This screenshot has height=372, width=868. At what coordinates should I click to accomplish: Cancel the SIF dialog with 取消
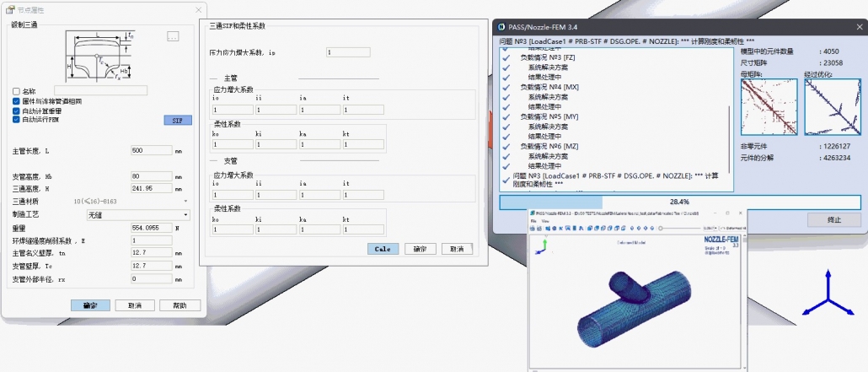(x=457, y=249)
